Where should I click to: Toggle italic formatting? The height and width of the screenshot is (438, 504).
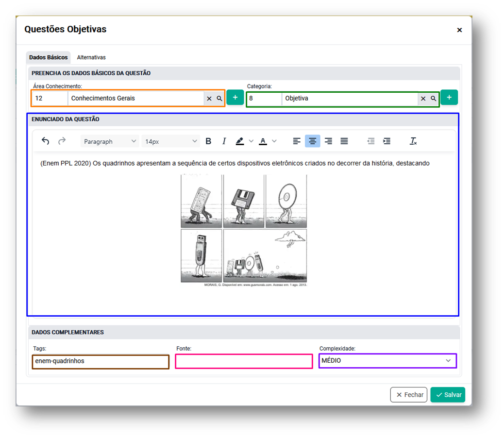(x=224, y=141)
